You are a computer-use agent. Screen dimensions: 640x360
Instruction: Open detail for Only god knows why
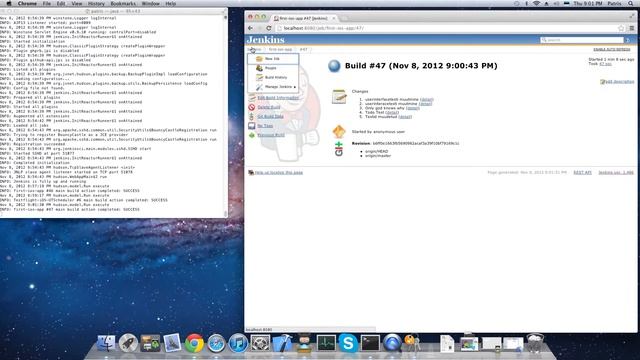click(x=413, y=108)
